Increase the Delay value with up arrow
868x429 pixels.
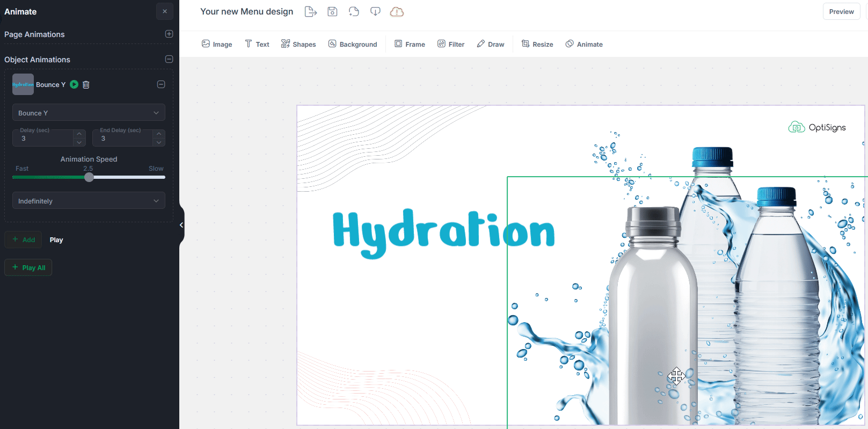click(x=79, y=134)
